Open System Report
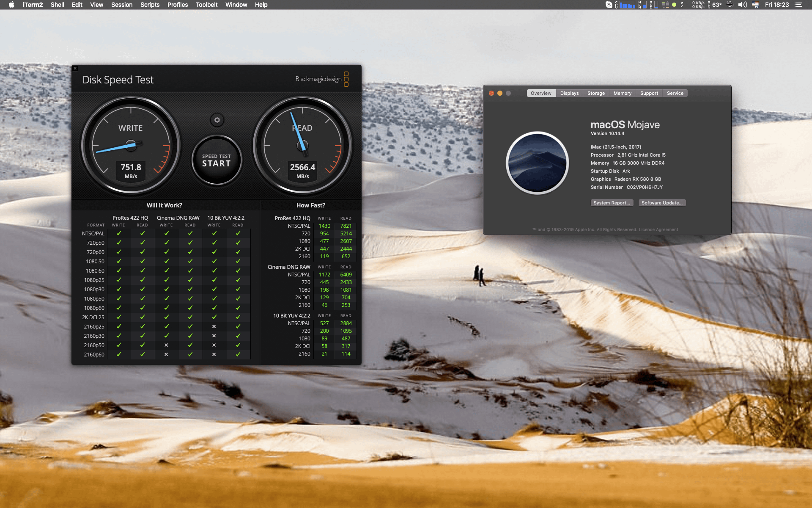Viewport: 812px width, 508px height. (x=612, y=203)
